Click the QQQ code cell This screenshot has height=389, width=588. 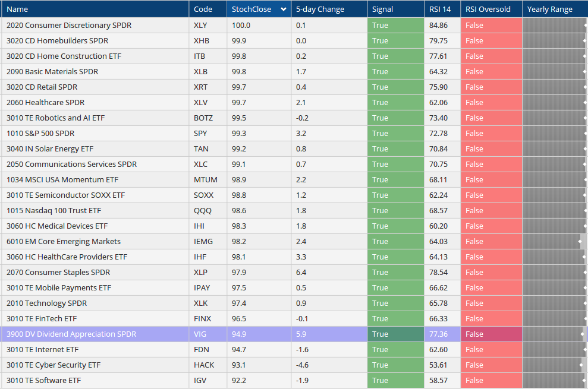click(x=208, y=210)
